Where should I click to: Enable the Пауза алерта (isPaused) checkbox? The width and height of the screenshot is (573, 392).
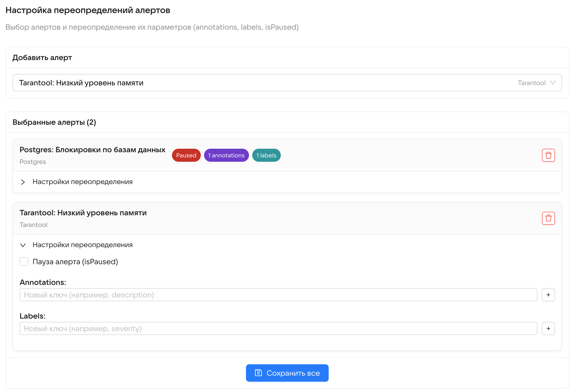click(x=24, y=262)
